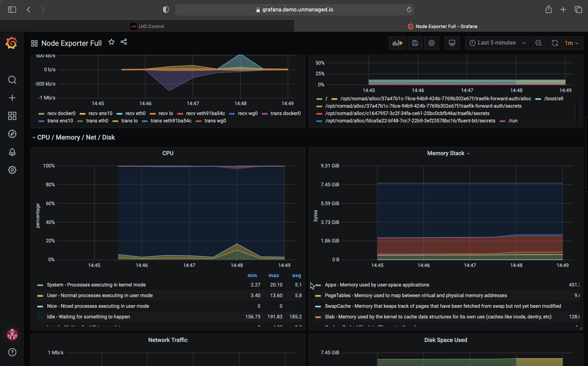Open a new browser tab

[x=563, y=10]
